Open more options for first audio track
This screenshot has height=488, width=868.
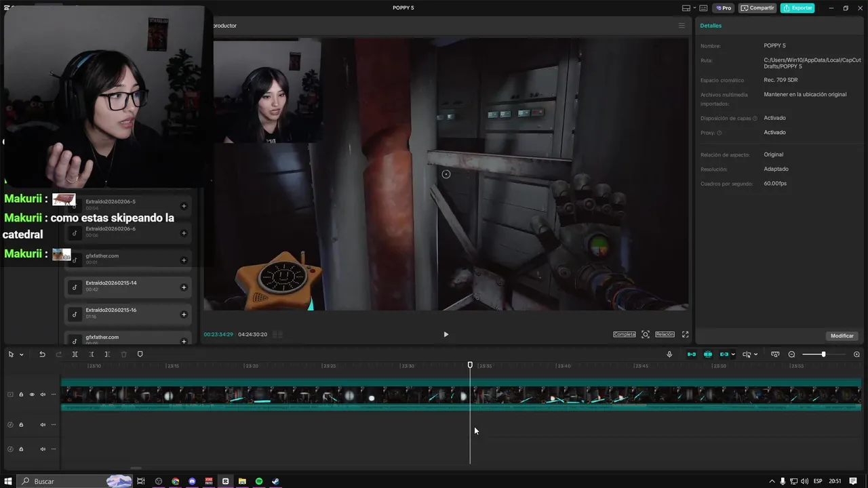tap(54, 425)
